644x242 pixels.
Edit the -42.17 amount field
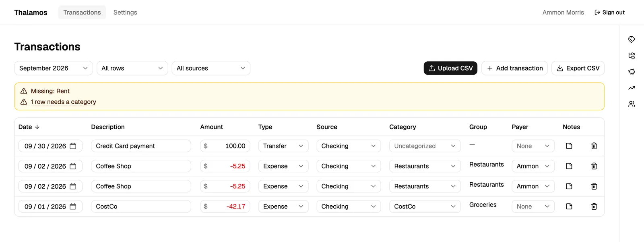(x=225, y=207)
